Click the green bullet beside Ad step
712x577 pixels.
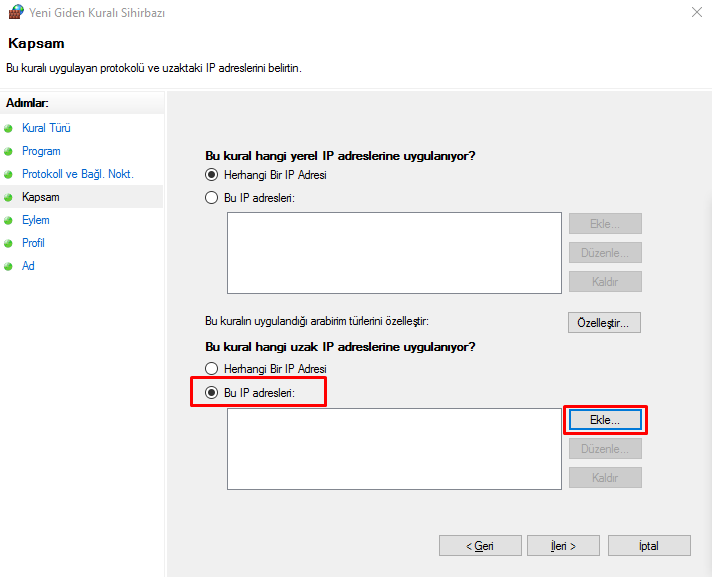(x=9, y=267)
